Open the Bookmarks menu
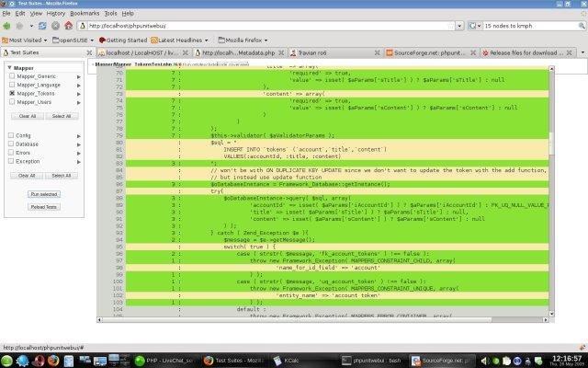This screenshot has width=588, height=368. 85,14
